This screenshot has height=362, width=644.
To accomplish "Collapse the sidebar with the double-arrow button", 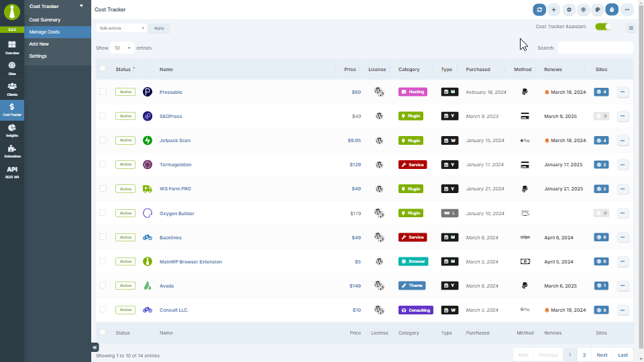I will [x=95, y=347].
